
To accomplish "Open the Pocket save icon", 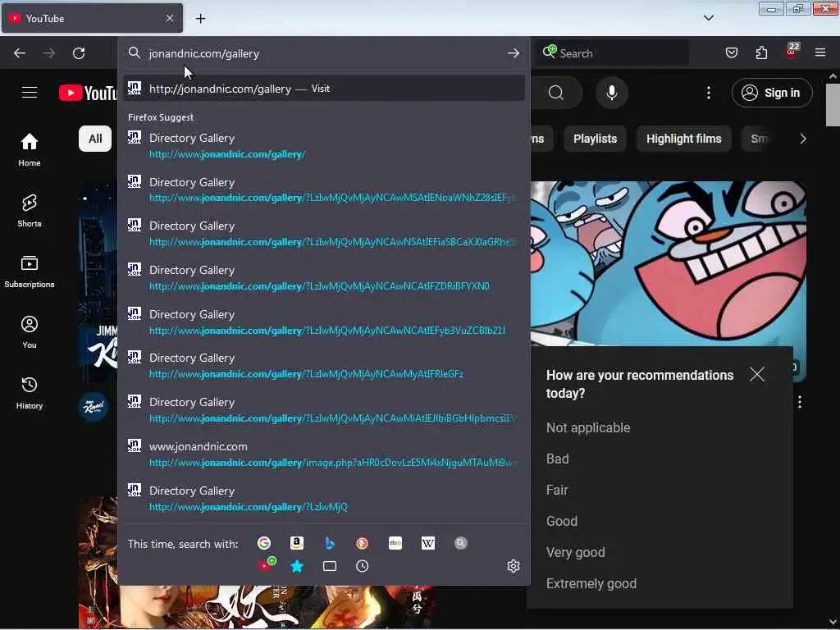I will click(731, 52).
